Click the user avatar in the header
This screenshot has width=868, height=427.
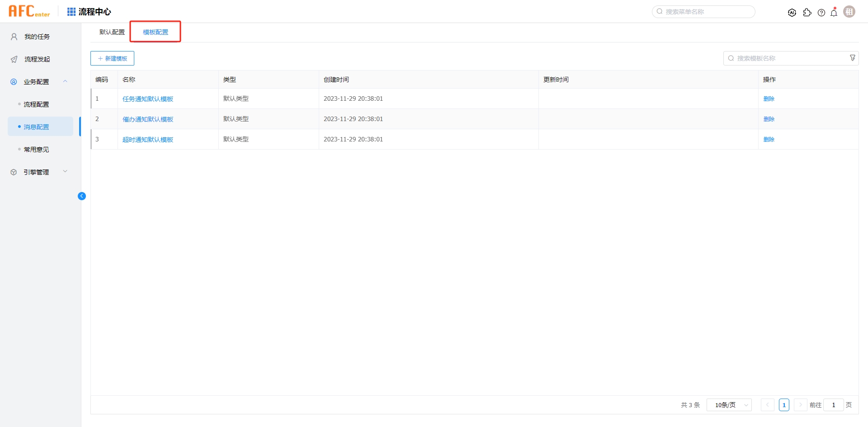(x=849, y=12)
